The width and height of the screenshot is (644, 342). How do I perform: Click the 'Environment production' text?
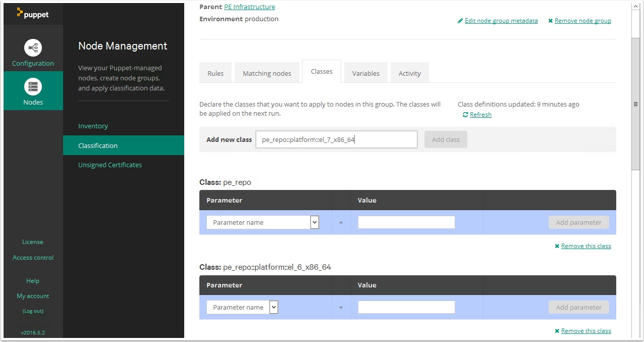pos(239,19)
